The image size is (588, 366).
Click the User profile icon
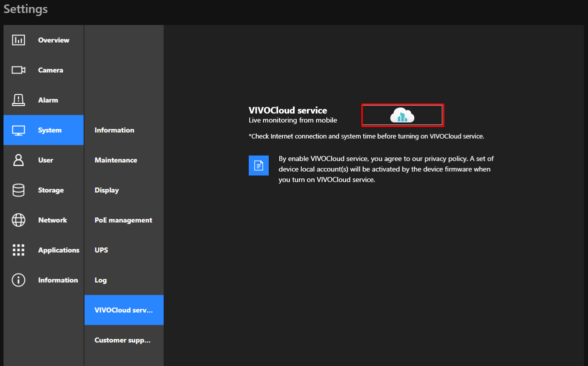coord(19,160)
